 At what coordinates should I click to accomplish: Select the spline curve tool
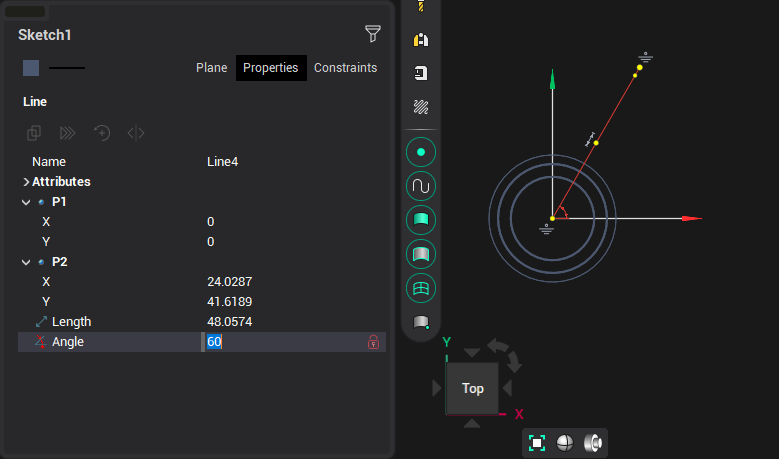[421, 186]
